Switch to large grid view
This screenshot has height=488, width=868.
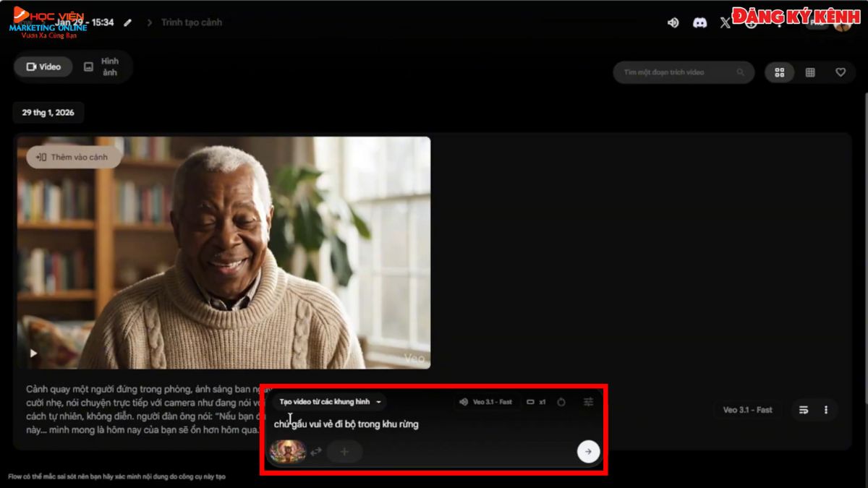pos(780,72)
